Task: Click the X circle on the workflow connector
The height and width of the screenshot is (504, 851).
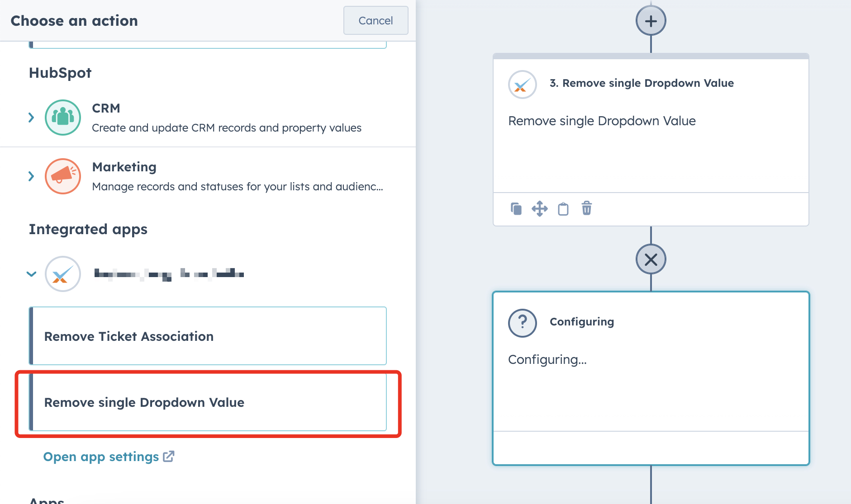Action: click(650, 259)
